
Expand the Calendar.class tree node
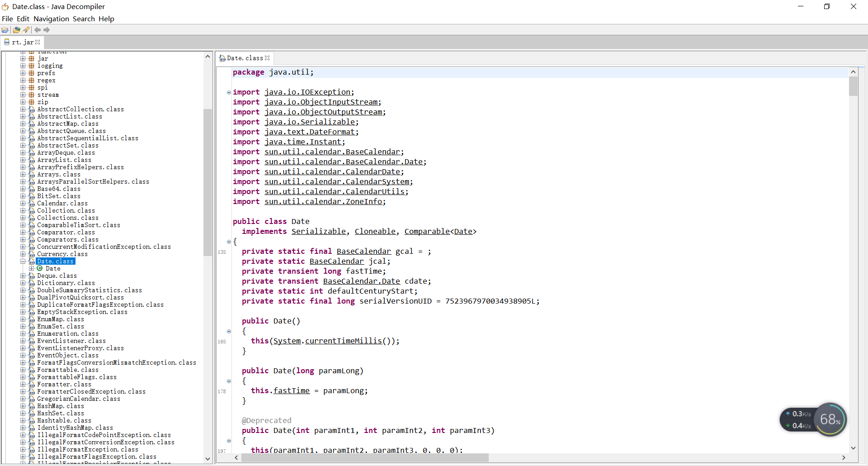[x=23, y=204]
